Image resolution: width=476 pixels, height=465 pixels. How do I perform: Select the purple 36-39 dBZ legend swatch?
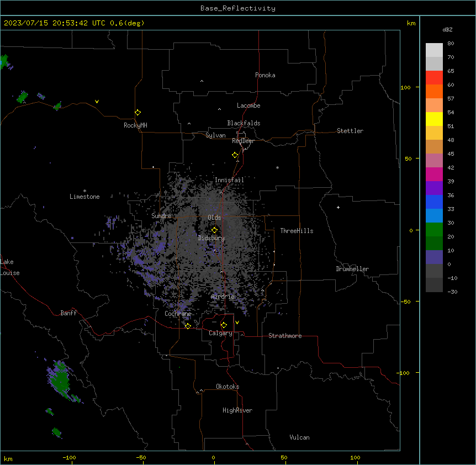[x=434, y=188]
